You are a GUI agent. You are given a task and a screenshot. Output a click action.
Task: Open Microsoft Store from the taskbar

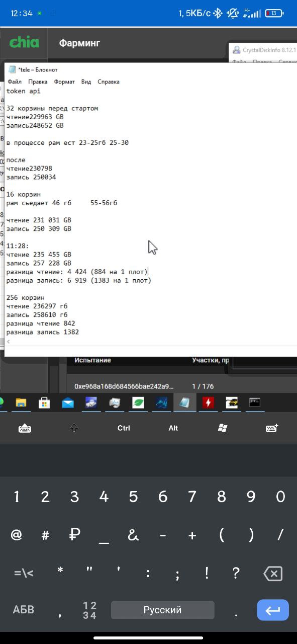[x=44, y=403]
